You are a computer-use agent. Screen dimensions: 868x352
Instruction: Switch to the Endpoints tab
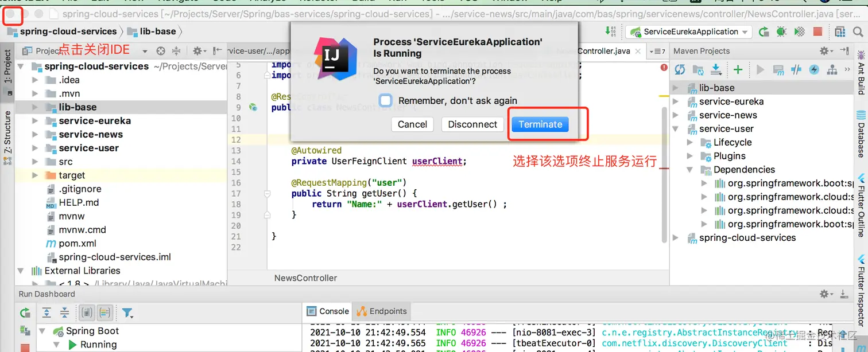[x=382, y=311]
